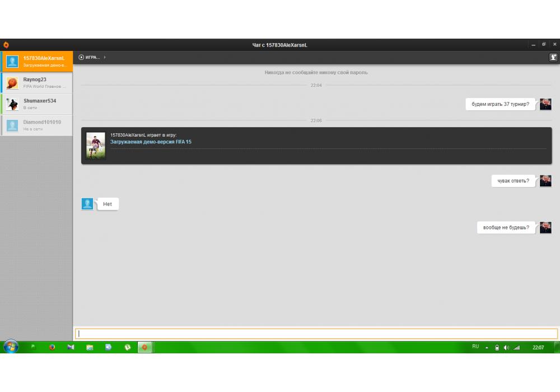Viewport: 560px width, 392px height.
Task: Click the message 'чувак ответь?'
Action: pyautogui.click(x=513, y=181)
